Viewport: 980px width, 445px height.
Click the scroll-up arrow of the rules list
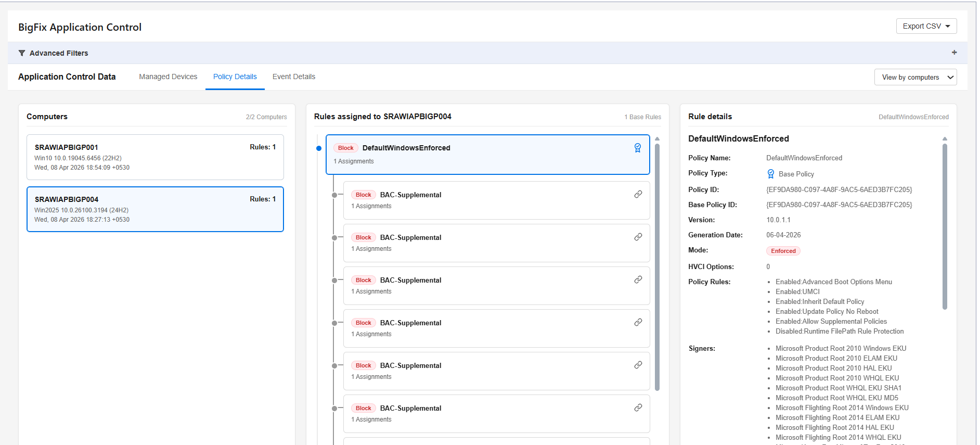pos(657,139)
